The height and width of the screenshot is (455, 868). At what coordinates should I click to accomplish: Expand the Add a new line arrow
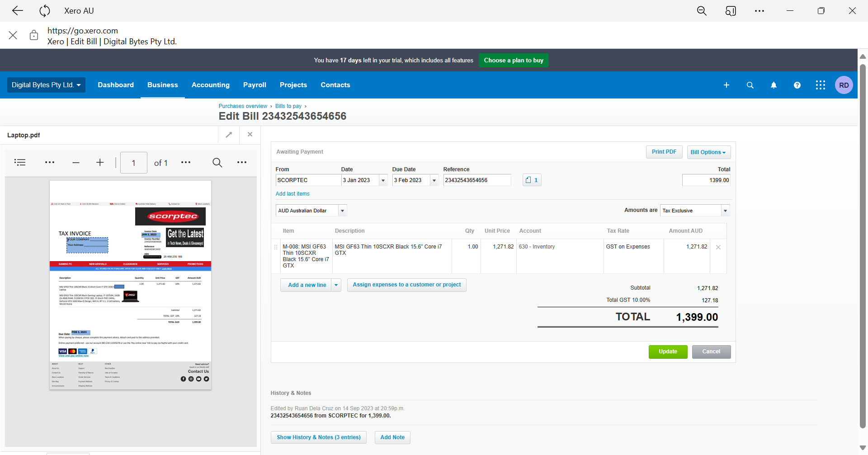(x=336, y=285)
